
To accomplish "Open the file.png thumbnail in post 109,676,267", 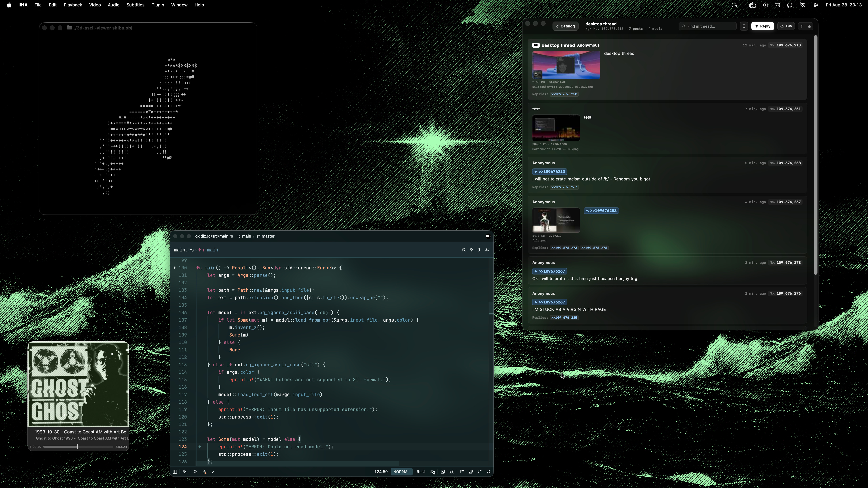I will [x=556, y=220].
